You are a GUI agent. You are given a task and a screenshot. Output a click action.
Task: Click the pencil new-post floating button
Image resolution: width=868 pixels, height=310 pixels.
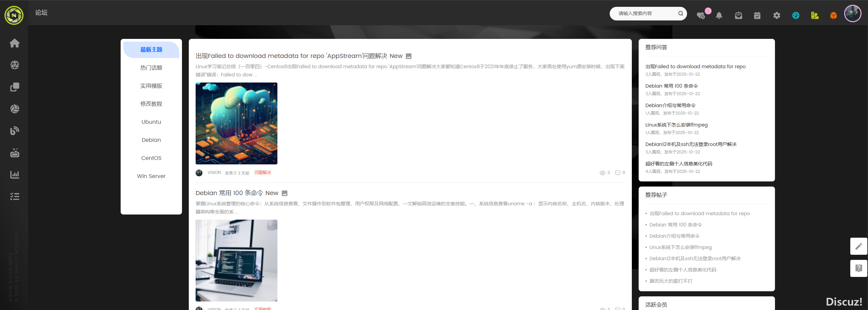click(x=858, y=246)
